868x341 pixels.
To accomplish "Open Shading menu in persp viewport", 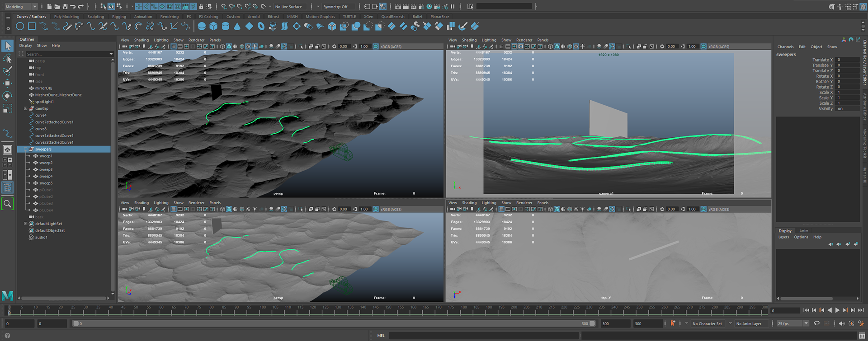I will click(x=141, y=40).
